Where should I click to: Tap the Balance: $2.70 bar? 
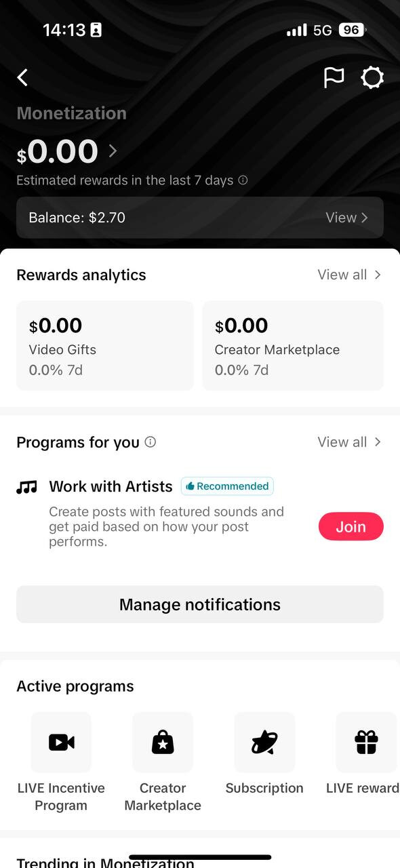[x=200, y=218]
